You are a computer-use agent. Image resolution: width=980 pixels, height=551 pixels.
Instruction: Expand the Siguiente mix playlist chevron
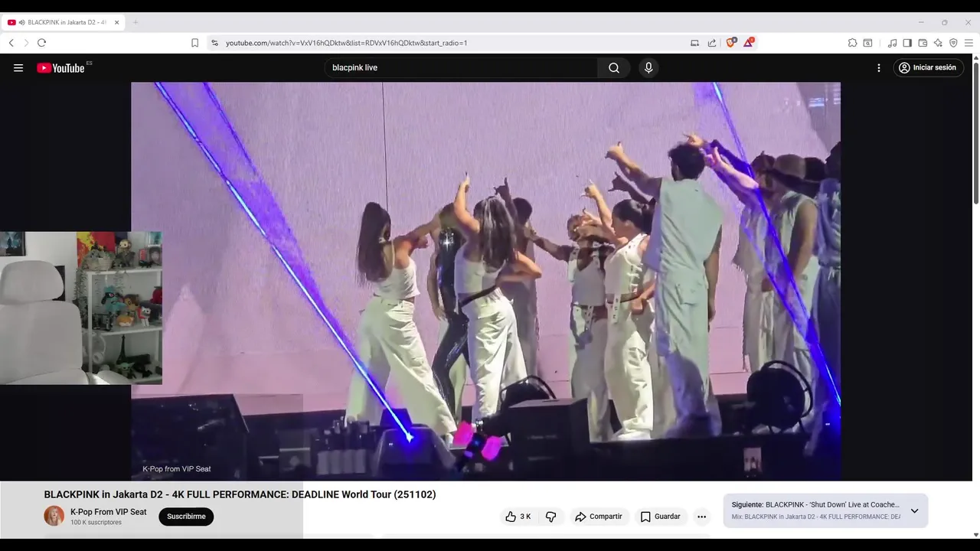(x=914, y=510)
